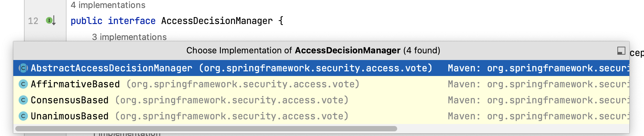Click the horizontal scrollbar of the popup

coord(206,129)
